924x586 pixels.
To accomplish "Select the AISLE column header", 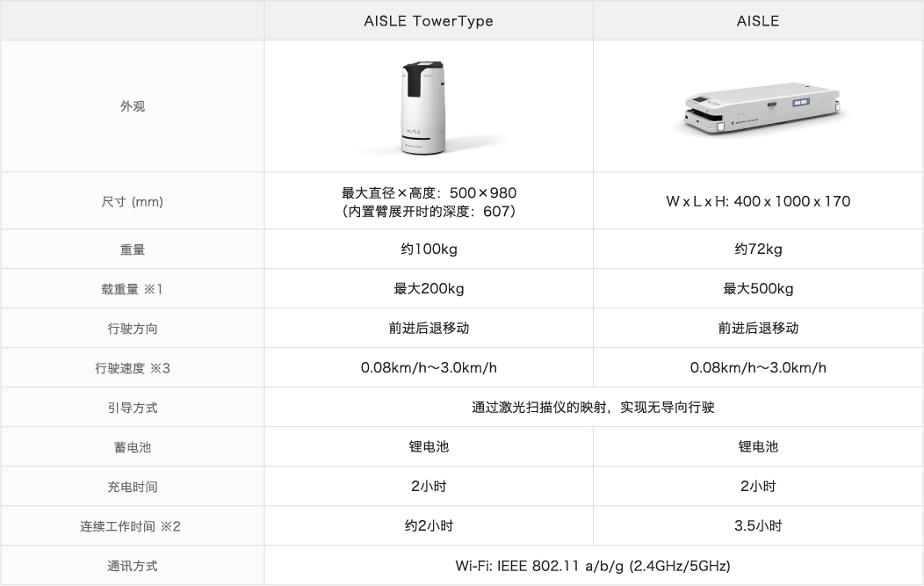I will [x=758, y=21].
